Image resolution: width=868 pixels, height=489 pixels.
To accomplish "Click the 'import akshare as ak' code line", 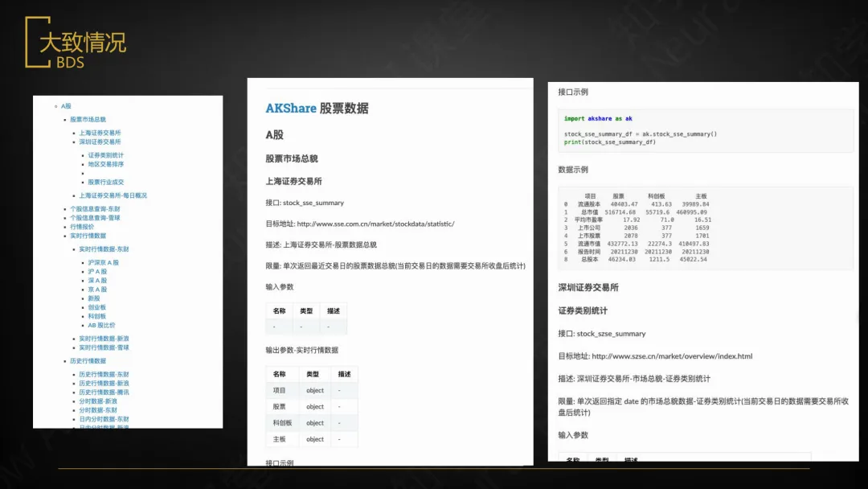I will coord(598,118).
